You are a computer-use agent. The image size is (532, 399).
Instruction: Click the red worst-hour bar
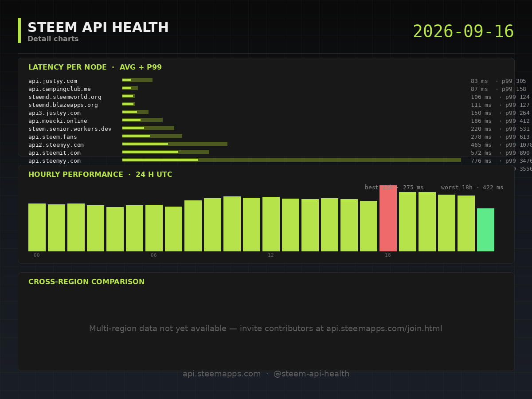[x=388, y=219]
